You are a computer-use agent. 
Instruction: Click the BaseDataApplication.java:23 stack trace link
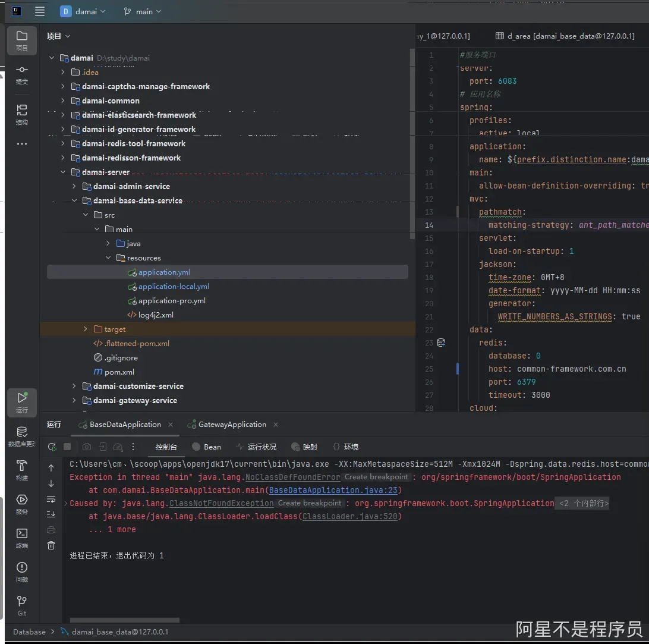pyautogui.click(x=335, y=490)
